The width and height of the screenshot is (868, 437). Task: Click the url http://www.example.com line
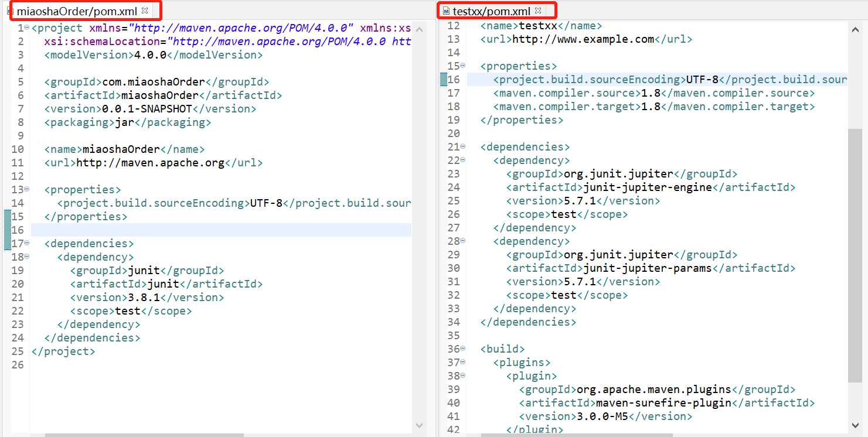[586, 39]
